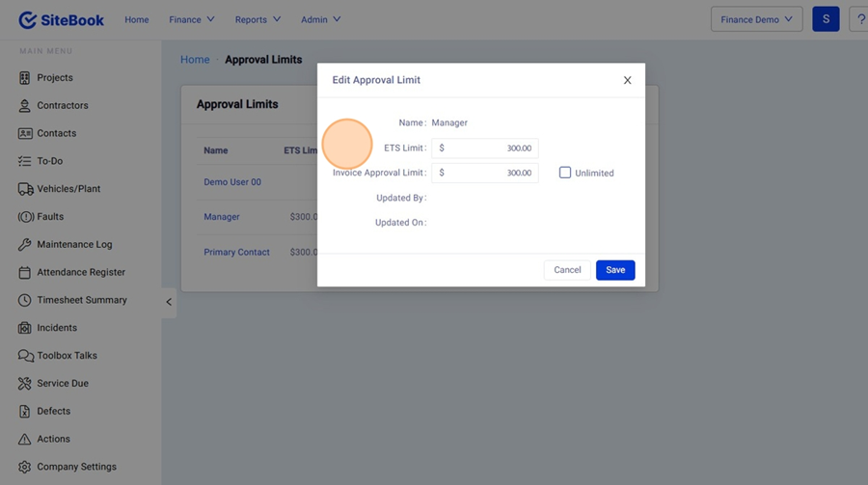Click the Projects icon in sidebar

[25, 78]
